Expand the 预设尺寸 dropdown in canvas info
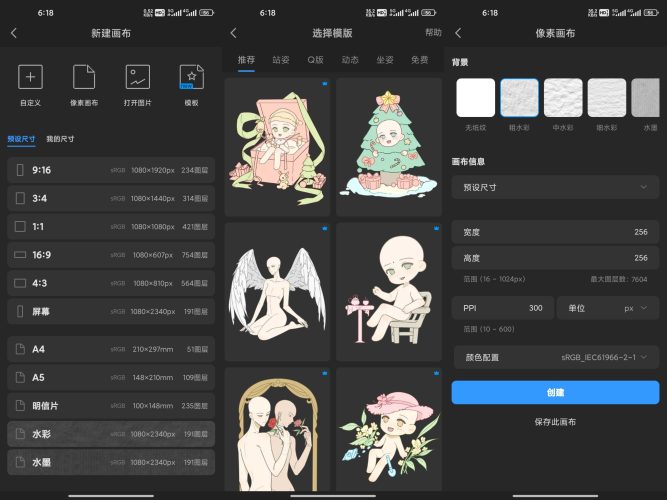 555,187
